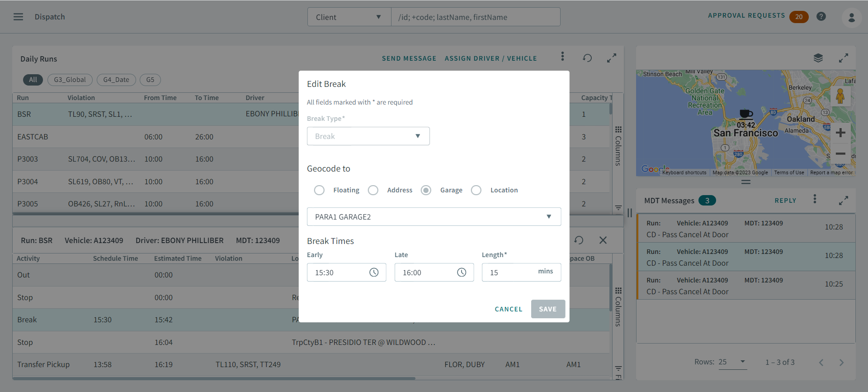Expand the map panel to fullscreen
This screenshot has height=392, width=868.
[x=843, y=58]
